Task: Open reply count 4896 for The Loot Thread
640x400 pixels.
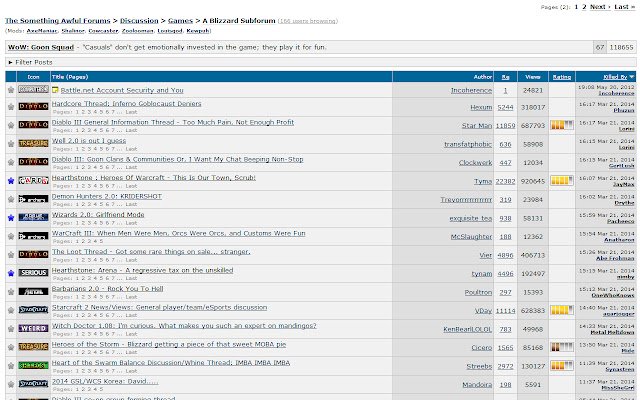Action: 505,255
